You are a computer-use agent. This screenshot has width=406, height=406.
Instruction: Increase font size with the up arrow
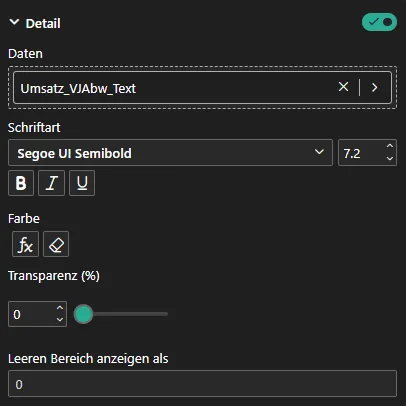click(x=390, y=146)
